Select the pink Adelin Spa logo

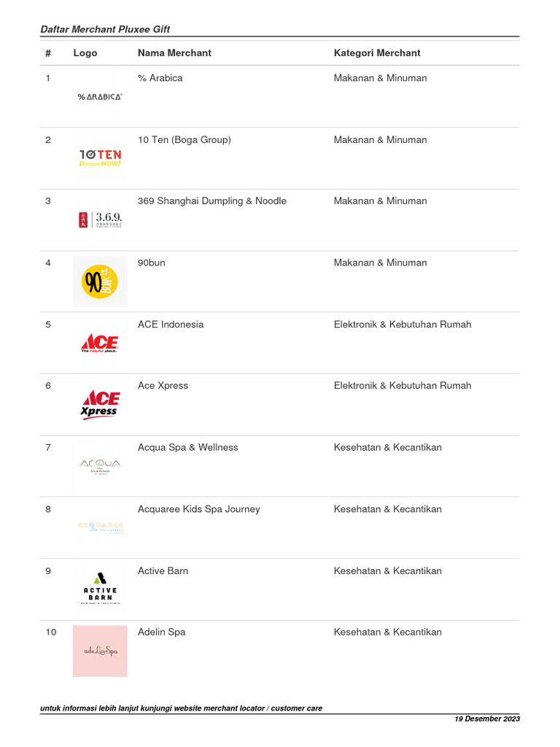100,651
